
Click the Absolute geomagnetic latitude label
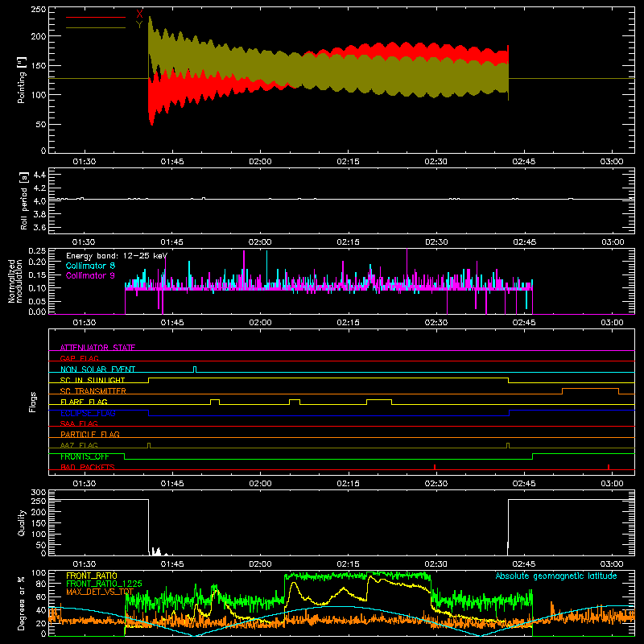(556, 576)
